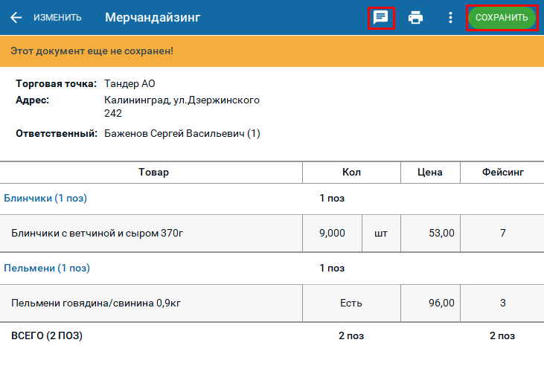Screen dimensions: 544x392
Task: Open the three-dot overflow menu
Action: pyautogui.click(x=450, y=17)
